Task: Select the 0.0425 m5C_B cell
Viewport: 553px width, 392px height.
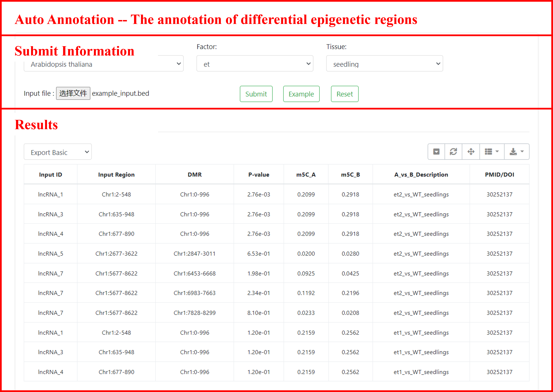Action: [x=350, y=273]
